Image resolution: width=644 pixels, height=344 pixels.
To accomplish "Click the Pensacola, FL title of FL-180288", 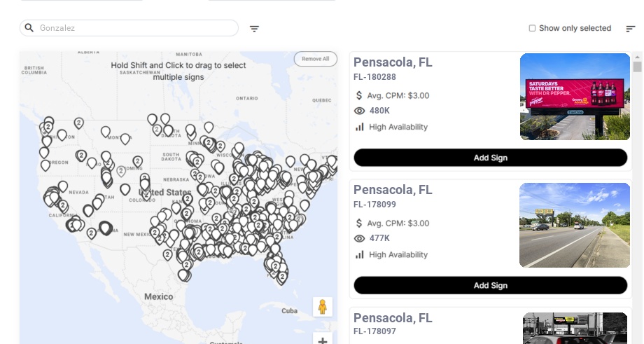I will point(393,62).
